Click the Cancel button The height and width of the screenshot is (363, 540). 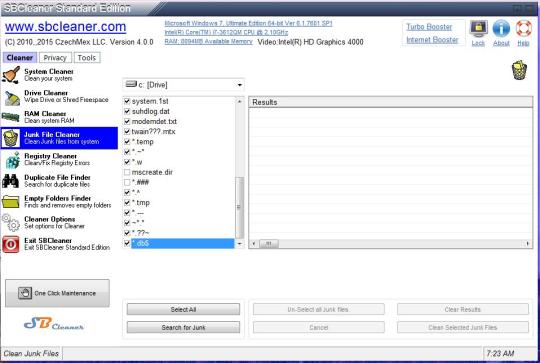pos(319,328)
